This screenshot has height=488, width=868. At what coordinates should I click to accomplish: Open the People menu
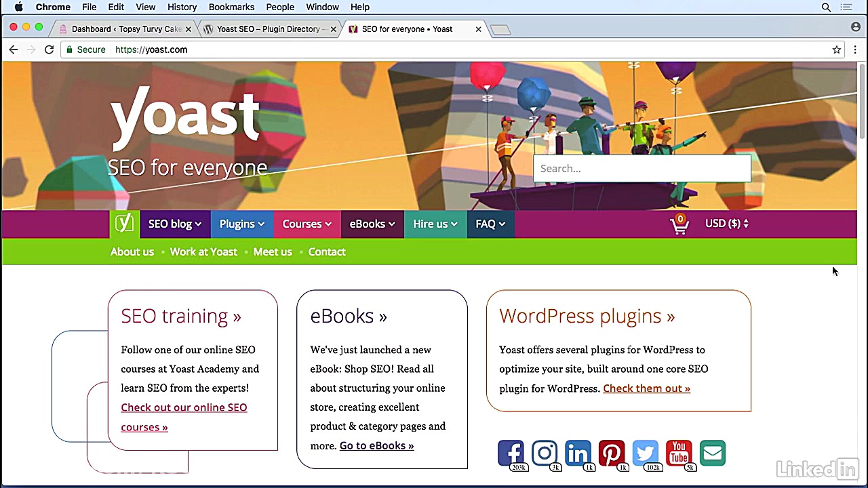[280, 7]
